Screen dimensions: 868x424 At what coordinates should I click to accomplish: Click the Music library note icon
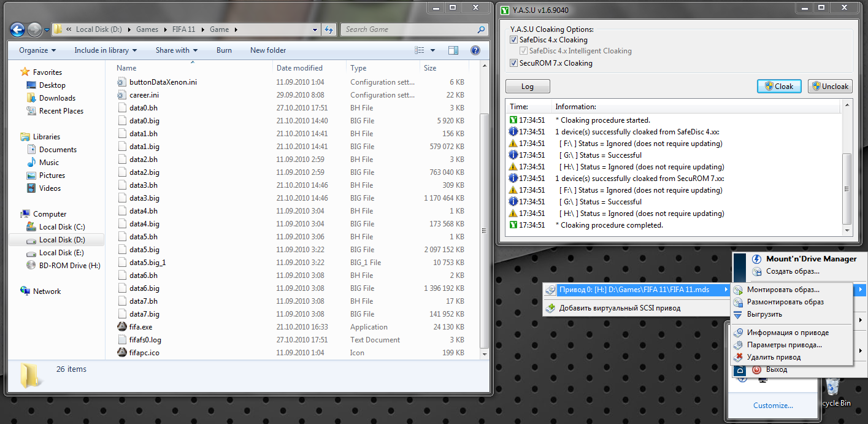pyautogui.click(x=31, y=163)
